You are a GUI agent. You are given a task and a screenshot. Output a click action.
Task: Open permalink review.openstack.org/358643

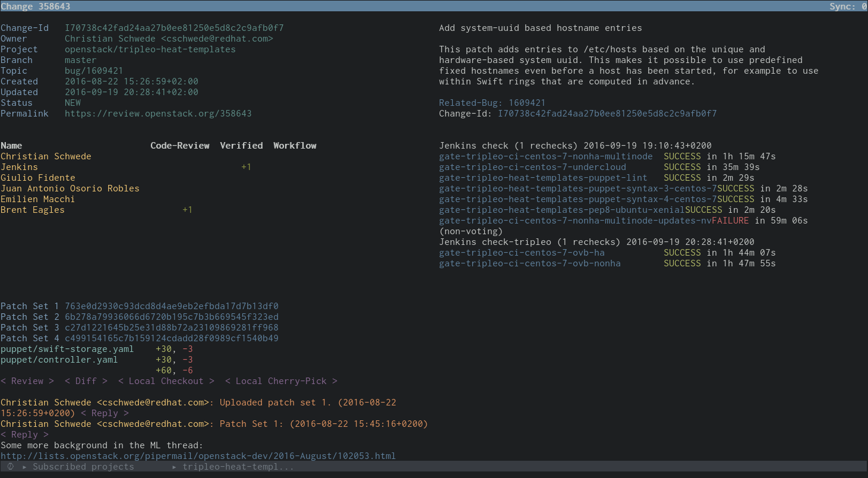click(158, 114)
